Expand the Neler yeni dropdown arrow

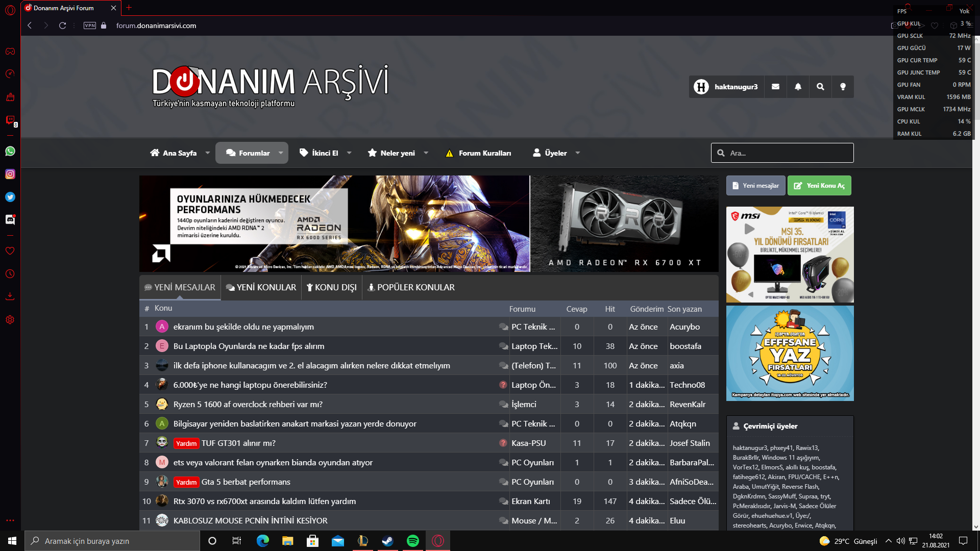[x=426, y=153]
